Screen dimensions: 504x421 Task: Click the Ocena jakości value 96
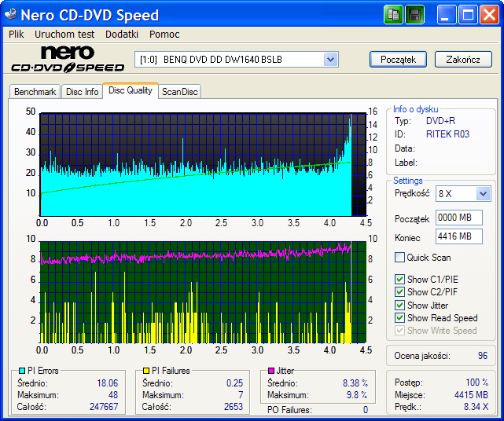[483, 356]
